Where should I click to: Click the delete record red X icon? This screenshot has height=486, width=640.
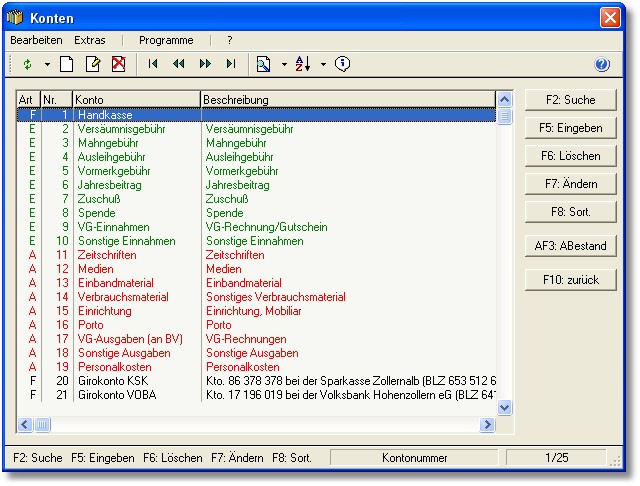119,64
